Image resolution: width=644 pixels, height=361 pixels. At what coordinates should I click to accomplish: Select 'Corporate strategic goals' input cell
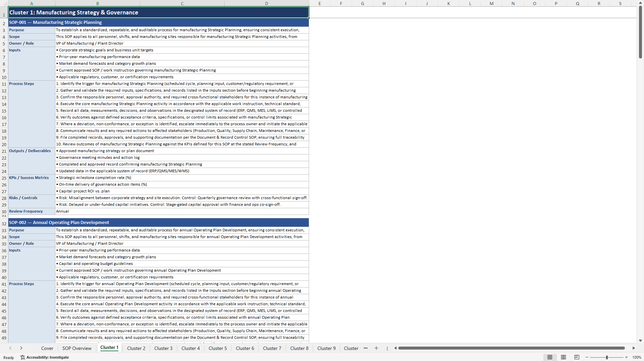coord(182,50)
